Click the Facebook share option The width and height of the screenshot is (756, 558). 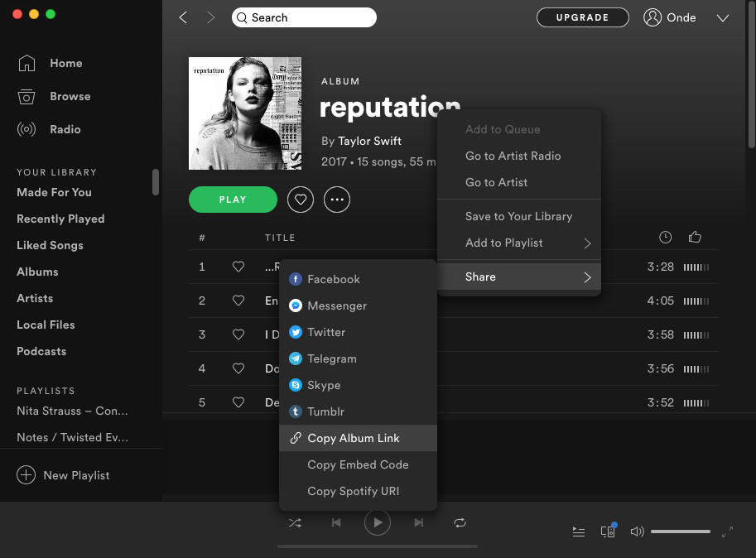[358, 279]
